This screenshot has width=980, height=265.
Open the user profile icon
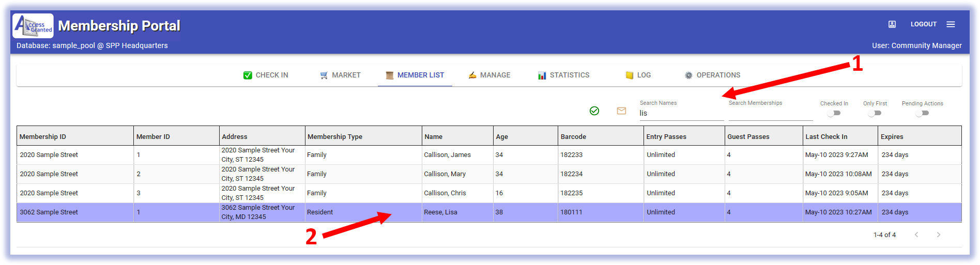point(892,24)
